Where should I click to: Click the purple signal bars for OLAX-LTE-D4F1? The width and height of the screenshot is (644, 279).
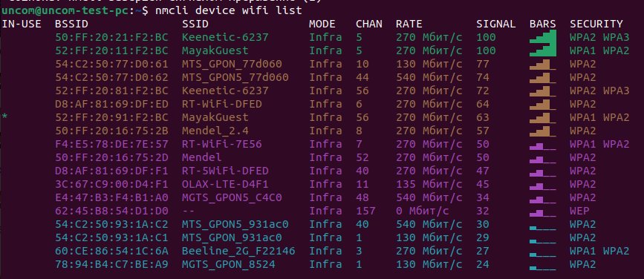[542, 184]
